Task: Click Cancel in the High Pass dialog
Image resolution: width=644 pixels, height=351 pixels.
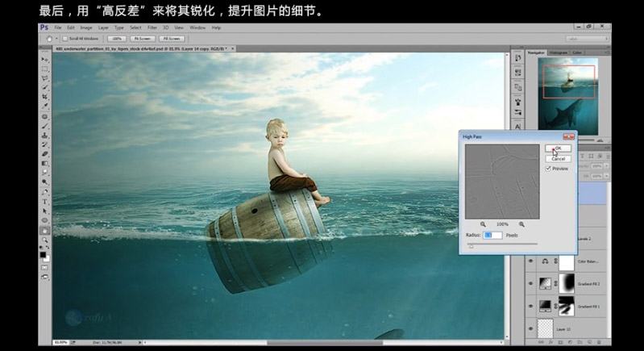Action: pos(558,159)
